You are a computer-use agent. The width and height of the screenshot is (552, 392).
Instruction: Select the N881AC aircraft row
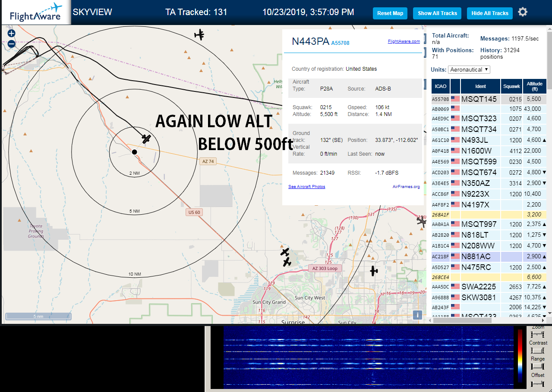click(489, 257)
